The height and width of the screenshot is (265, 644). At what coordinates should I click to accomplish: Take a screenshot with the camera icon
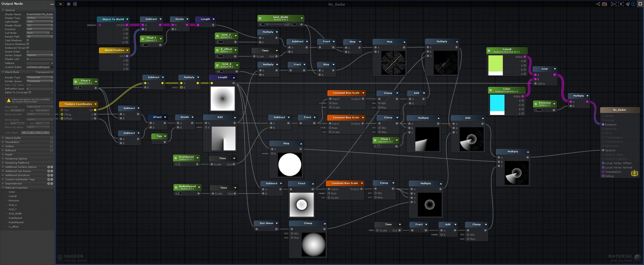604,4
